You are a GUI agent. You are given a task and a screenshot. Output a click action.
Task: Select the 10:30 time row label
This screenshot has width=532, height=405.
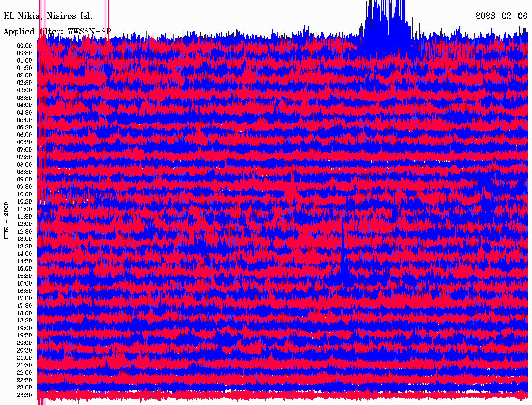click(x=24, y=202)
